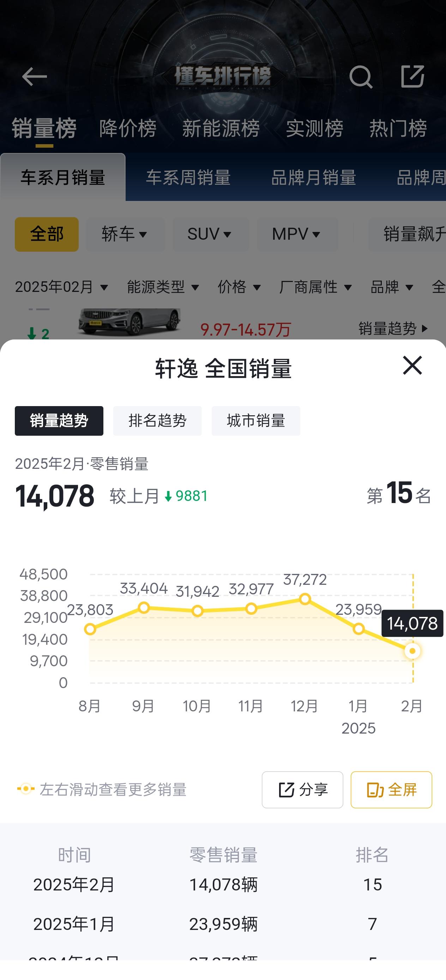Tap highlighted 2月 point on chart
Viewport: 446px width, 980px height.
tap(412, 651)
